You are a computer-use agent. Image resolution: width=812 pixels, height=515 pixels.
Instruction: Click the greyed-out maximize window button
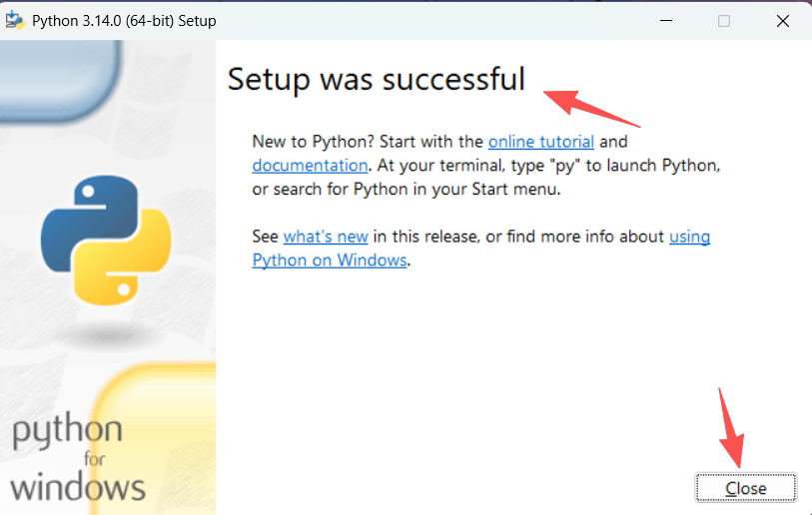724,20
